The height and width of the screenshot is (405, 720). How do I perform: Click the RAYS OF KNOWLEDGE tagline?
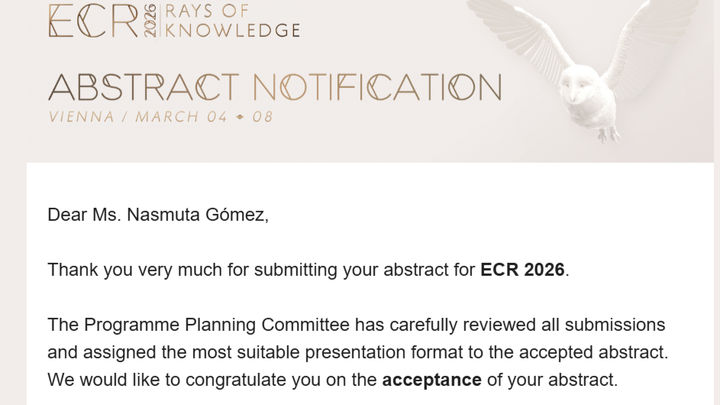click(x=232, y=21)
